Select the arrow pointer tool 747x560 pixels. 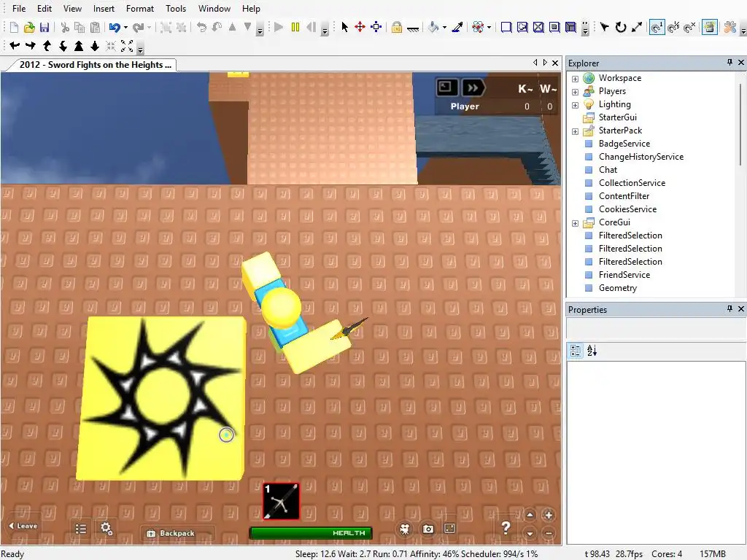pos(344,27)
